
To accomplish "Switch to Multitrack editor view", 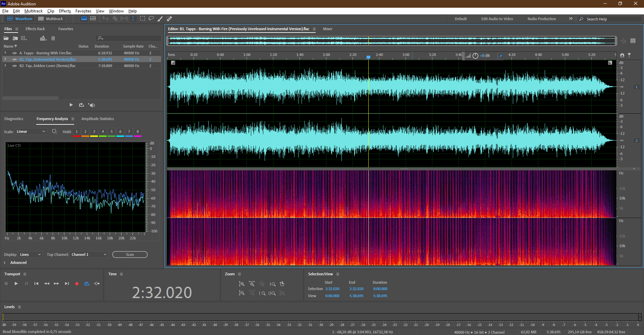I will point(51,19).
